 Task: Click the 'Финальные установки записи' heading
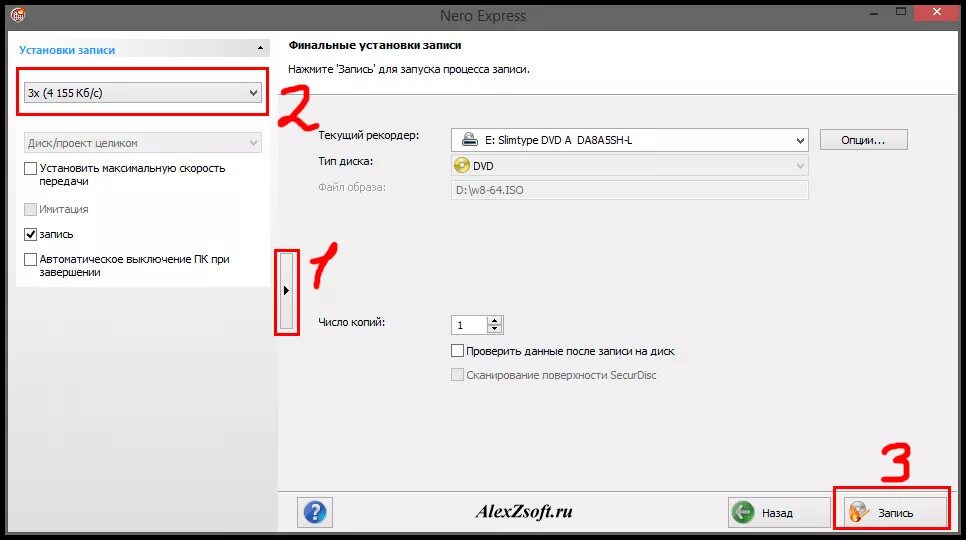[375, 45]
